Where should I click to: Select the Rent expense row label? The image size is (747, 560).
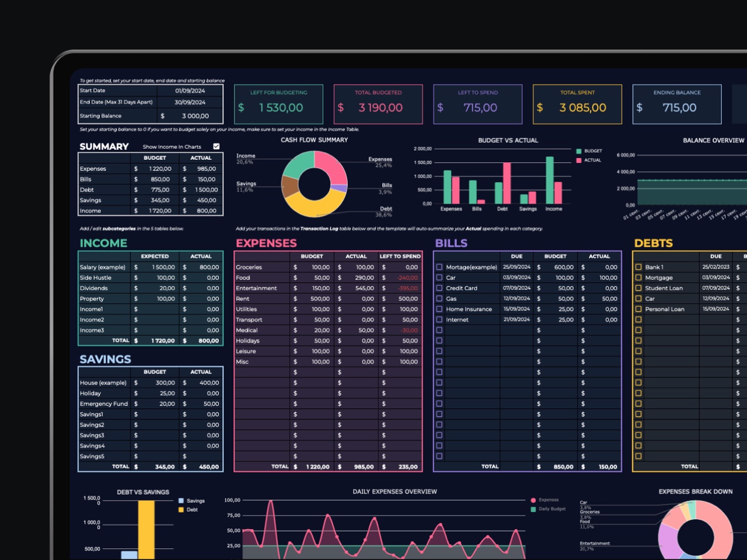click(243, 299)
